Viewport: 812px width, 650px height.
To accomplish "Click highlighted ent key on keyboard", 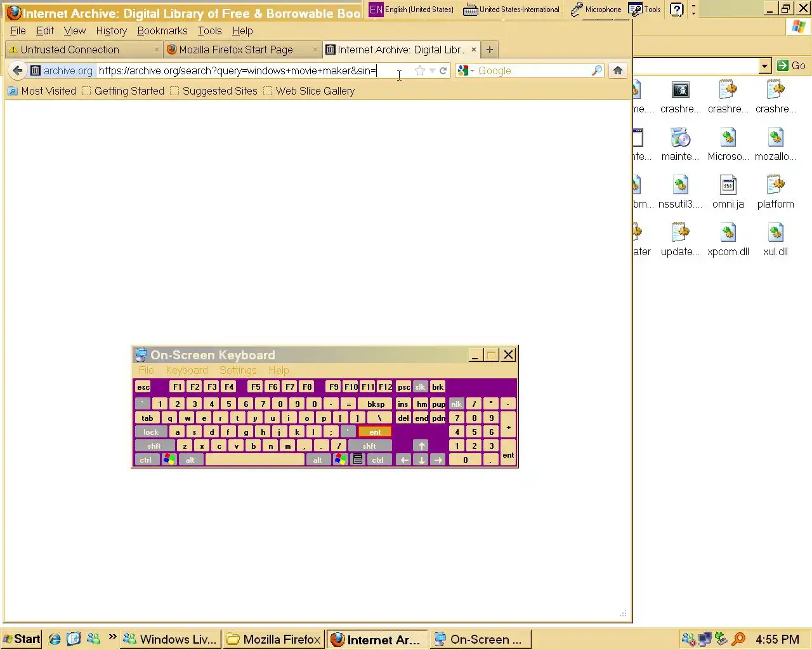I will pyautogui.click(x=375, y=432).
